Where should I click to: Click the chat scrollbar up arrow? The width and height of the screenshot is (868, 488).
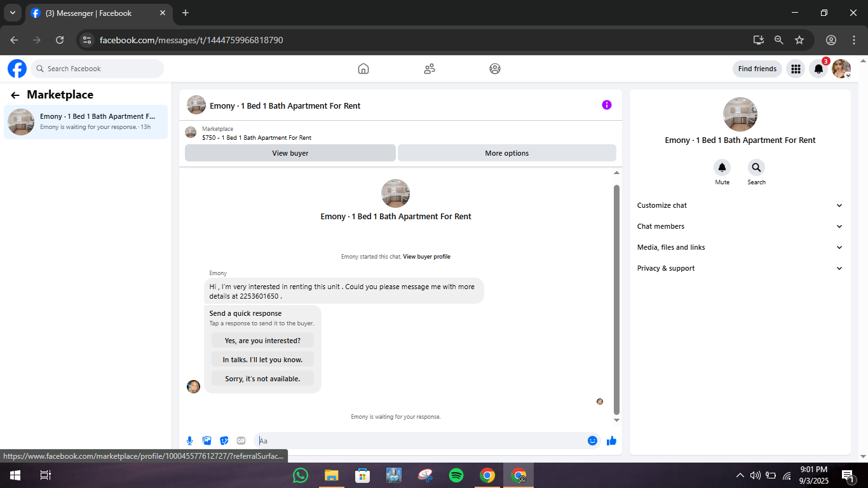[x=616, y=173]
